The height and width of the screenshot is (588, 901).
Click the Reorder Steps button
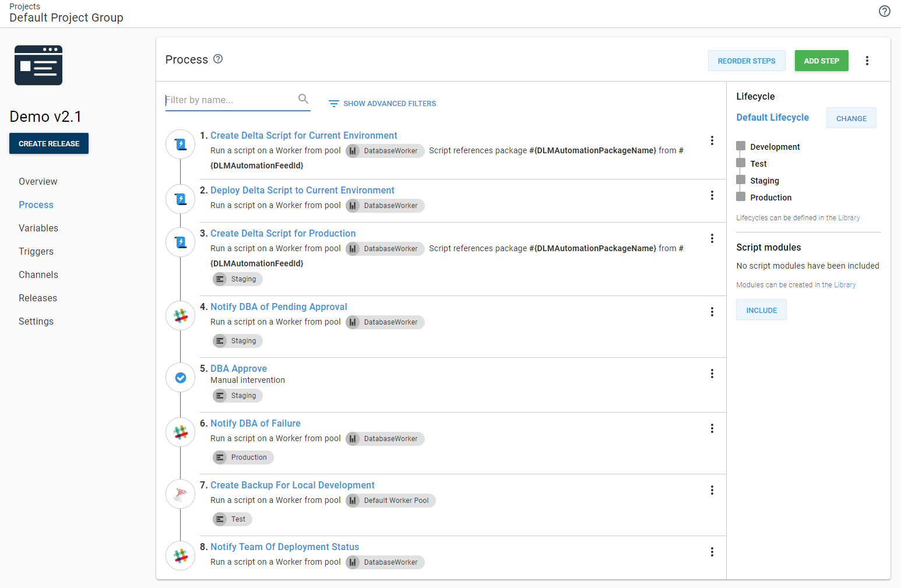746,61
